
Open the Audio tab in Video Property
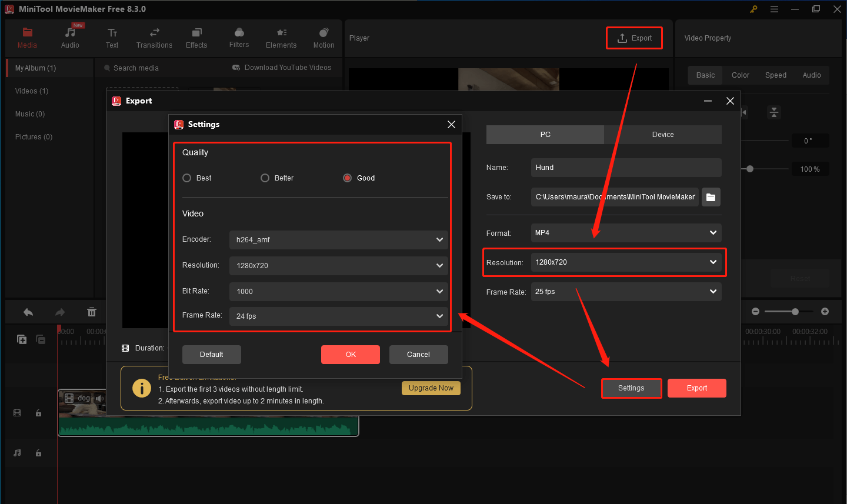[x=812, y=75]
